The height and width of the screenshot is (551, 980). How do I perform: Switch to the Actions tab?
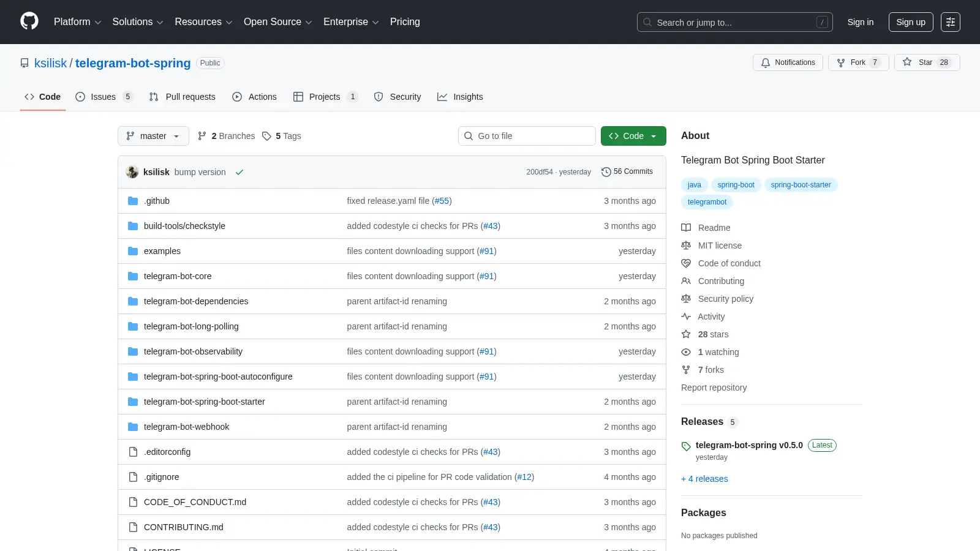254,97
